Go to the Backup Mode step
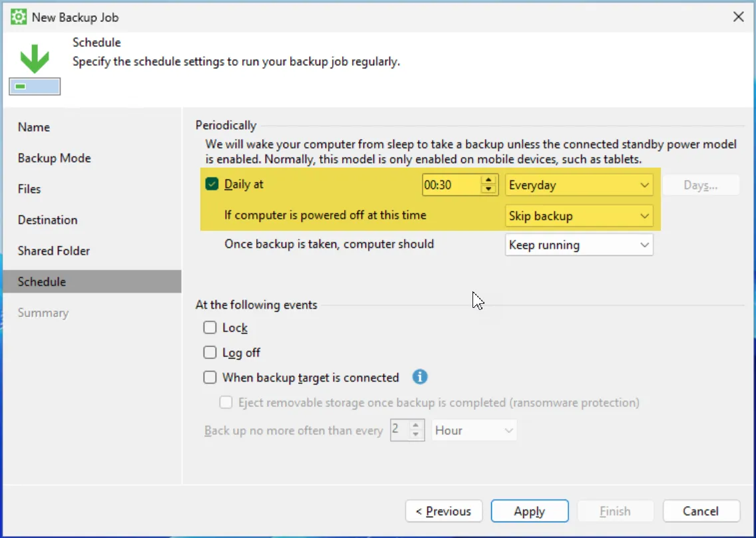The image size is (756, 538). coord(55,158)
